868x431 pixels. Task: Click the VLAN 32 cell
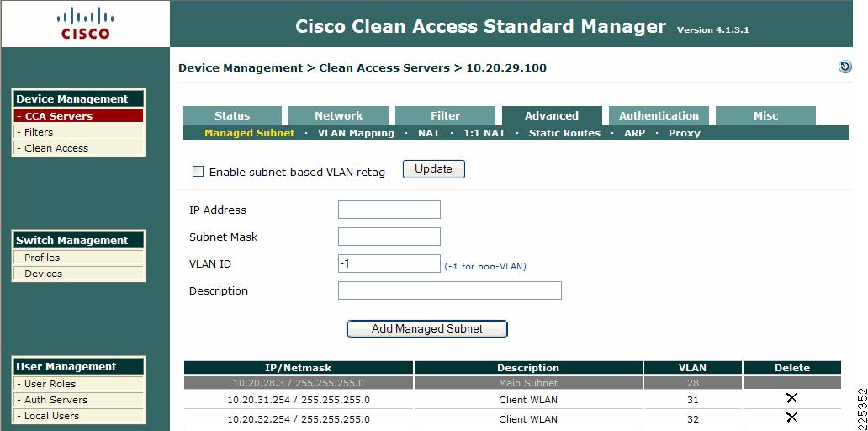pos(692,419)
